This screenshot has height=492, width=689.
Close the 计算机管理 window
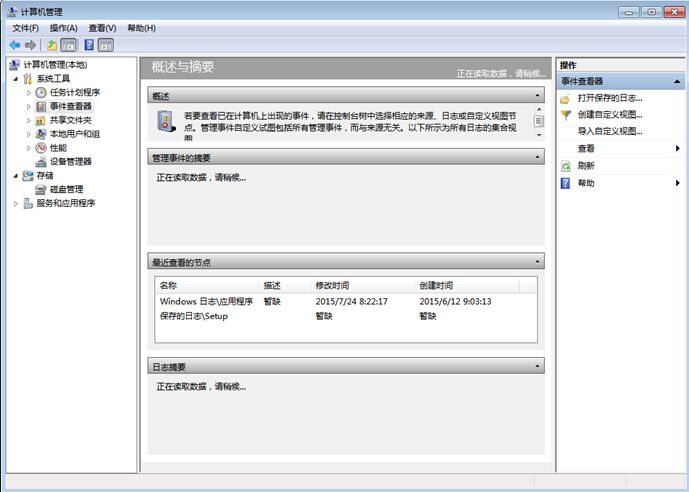coord(674,12)
